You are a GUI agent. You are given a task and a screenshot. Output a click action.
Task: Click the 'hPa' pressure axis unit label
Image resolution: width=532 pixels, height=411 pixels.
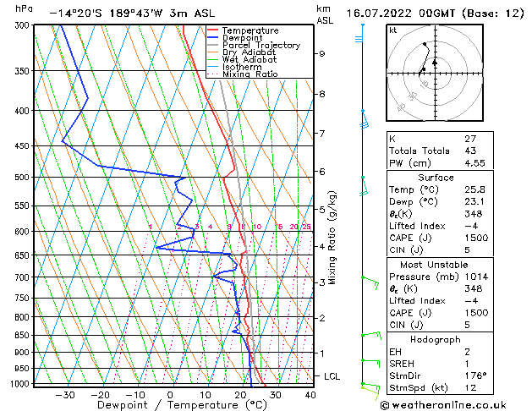[24, 8]
